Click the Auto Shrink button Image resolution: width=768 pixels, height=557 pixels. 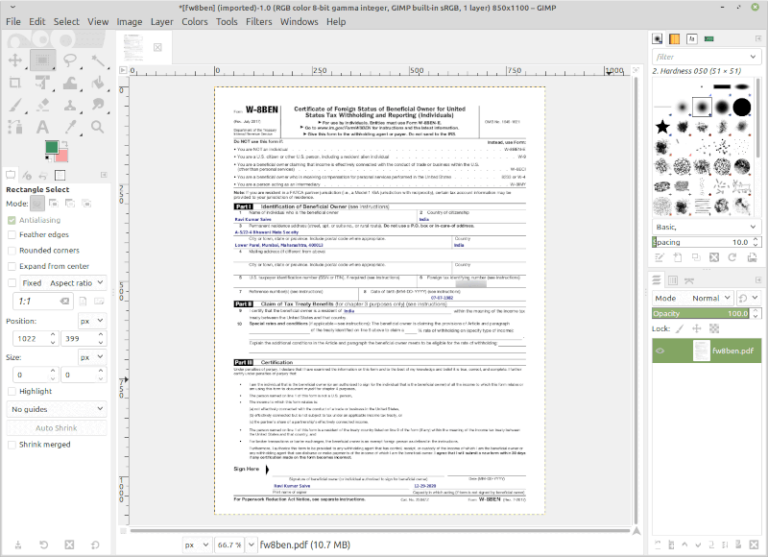tap(57, 427)
